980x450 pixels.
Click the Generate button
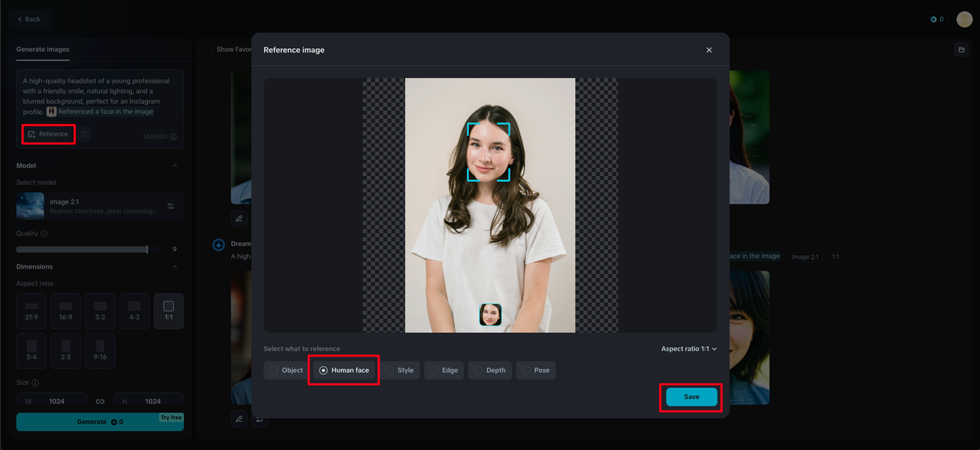(x=100, y=422)
